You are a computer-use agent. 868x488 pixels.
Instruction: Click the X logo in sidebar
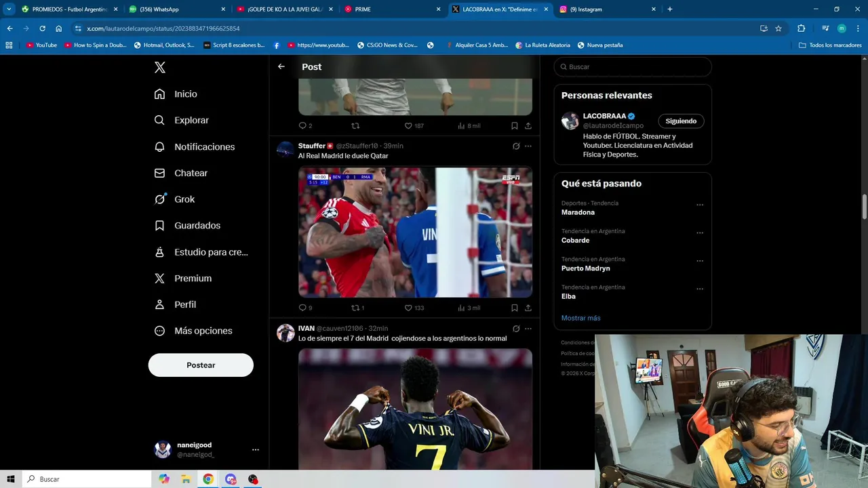coord(160,67)
